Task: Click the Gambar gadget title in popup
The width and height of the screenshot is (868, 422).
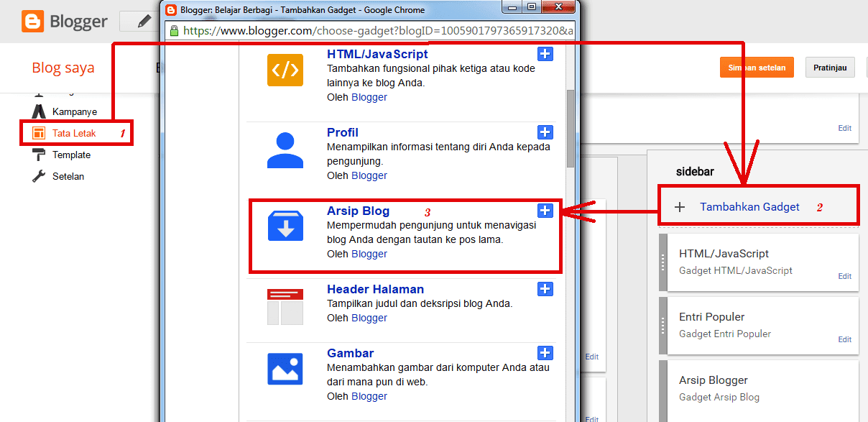Action: tap(351, 353)
